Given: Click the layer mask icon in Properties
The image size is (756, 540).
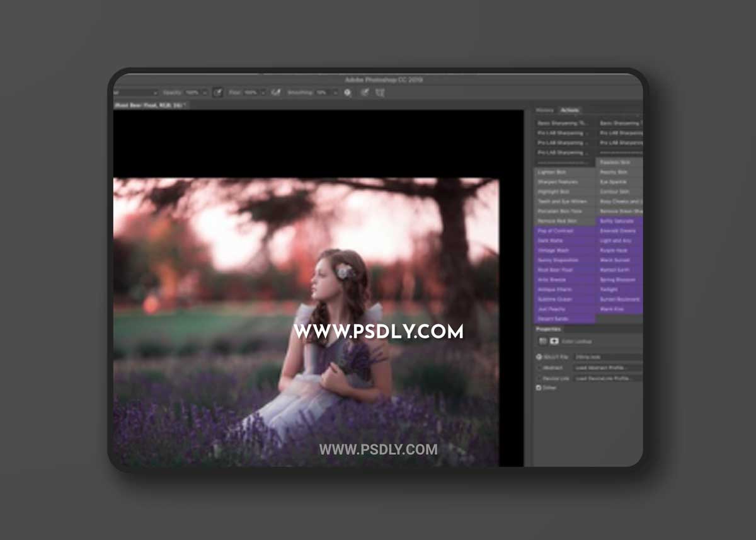Looking at the screenshot, I should tap(554, 341).
